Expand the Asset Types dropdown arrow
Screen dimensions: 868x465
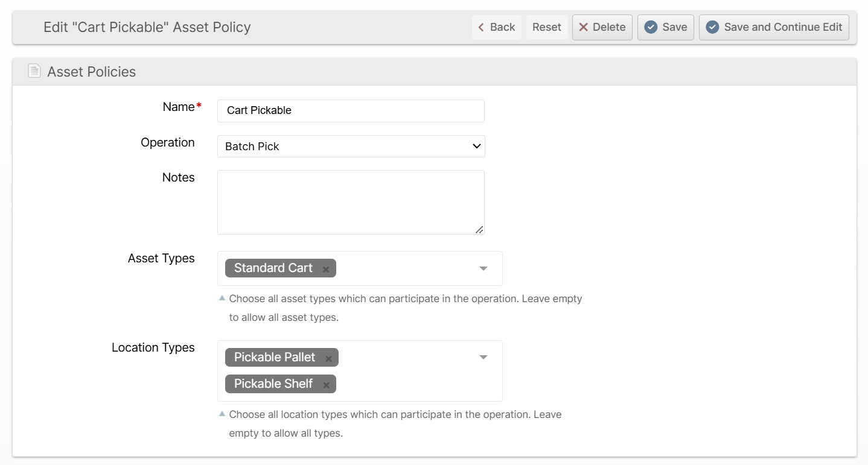483,268
